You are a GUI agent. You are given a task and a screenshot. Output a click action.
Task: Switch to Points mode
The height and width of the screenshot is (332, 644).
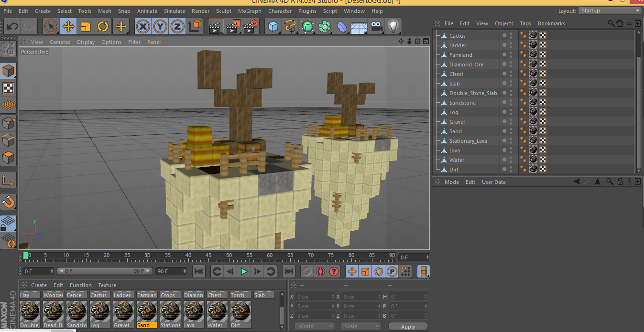pyautogui.click(x=8, y=123)
